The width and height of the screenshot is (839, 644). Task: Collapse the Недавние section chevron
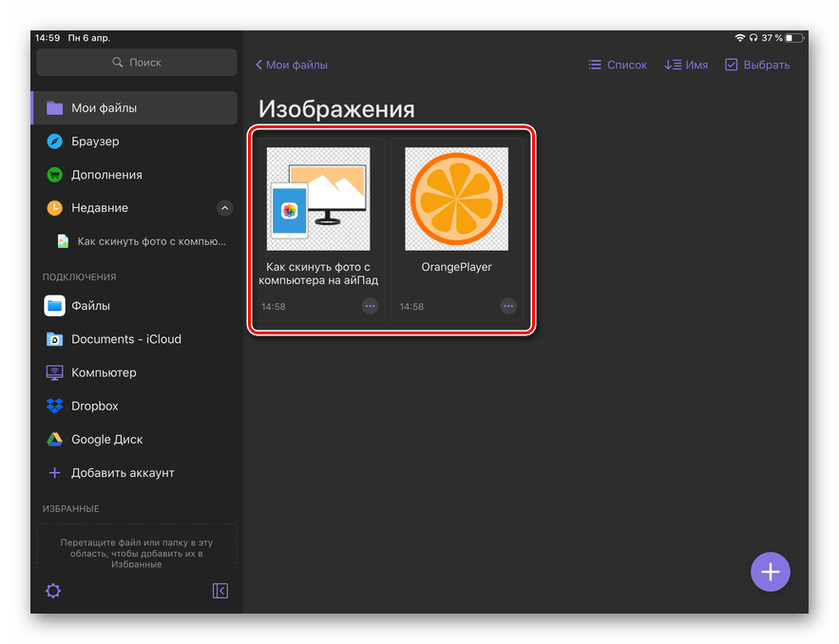(224, 208)
